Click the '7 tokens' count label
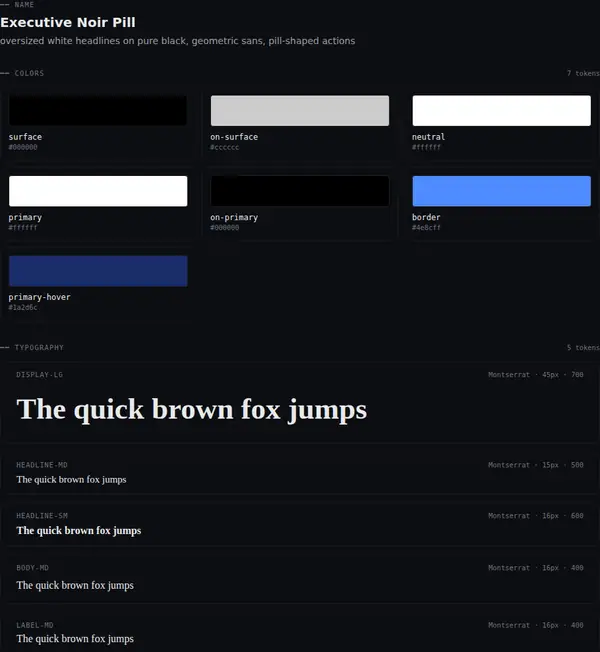This screenshot has height=652, width=600. click(583, 73)
